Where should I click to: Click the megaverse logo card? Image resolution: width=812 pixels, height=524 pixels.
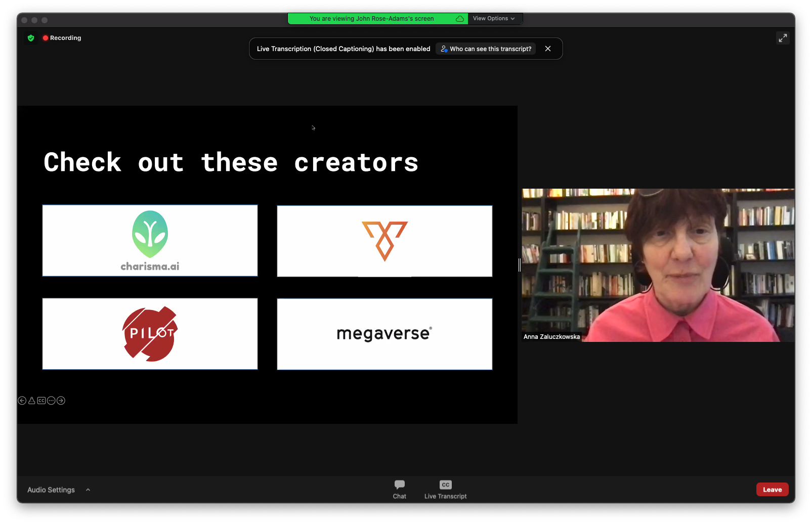click(x=384, y=334)
